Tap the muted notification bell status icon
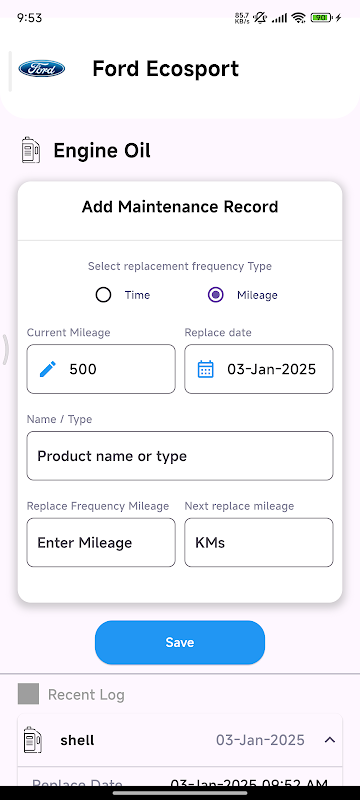This screenshot has width=360, height=800. 260,18
